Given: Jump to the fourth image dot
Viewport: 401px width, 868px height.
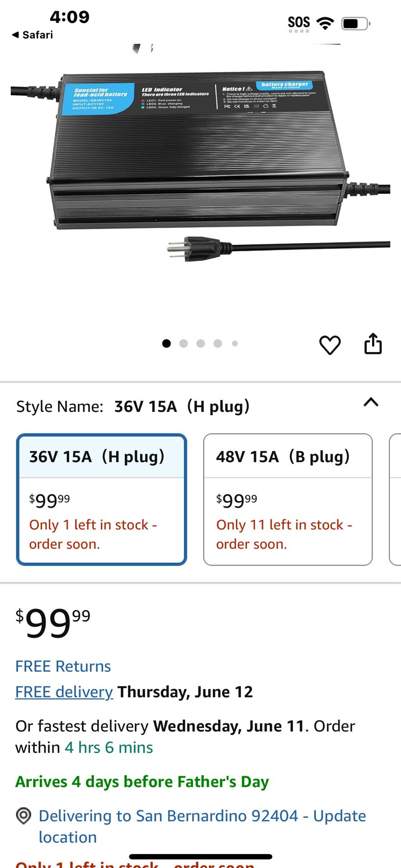Looking at the screenshot, I should [x=218, y=344].
